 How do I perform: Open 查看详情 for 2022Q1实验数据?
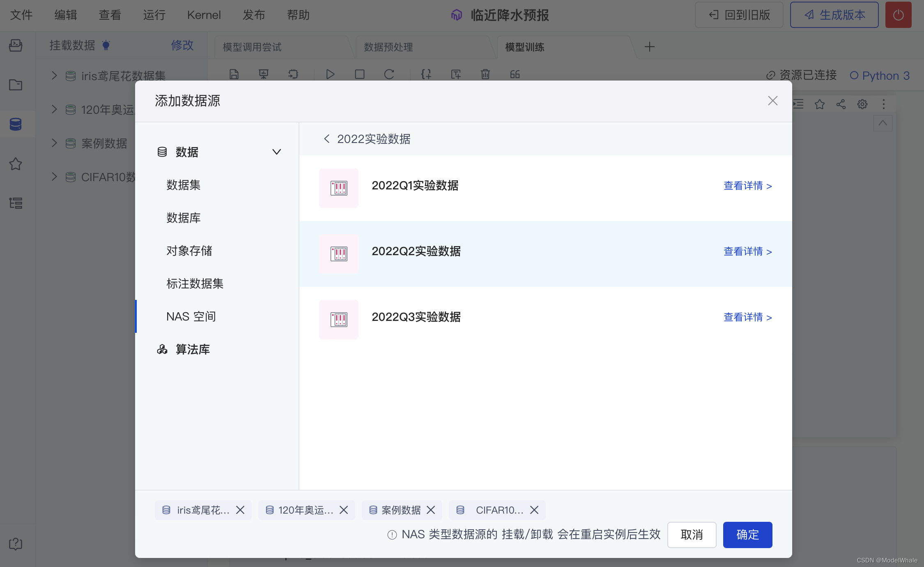747,186
